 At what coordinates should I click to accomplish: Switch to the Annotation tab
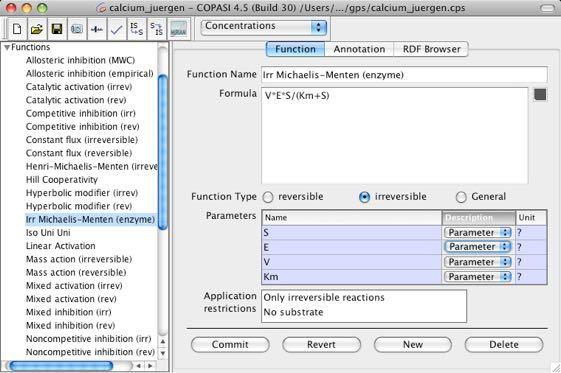coord(359,49)
